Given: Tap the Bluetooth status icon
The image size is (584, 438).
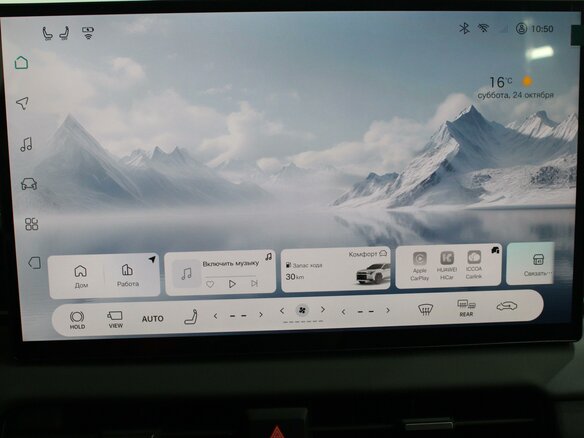Looking at the screenshot, I should (x=464, y=28).
